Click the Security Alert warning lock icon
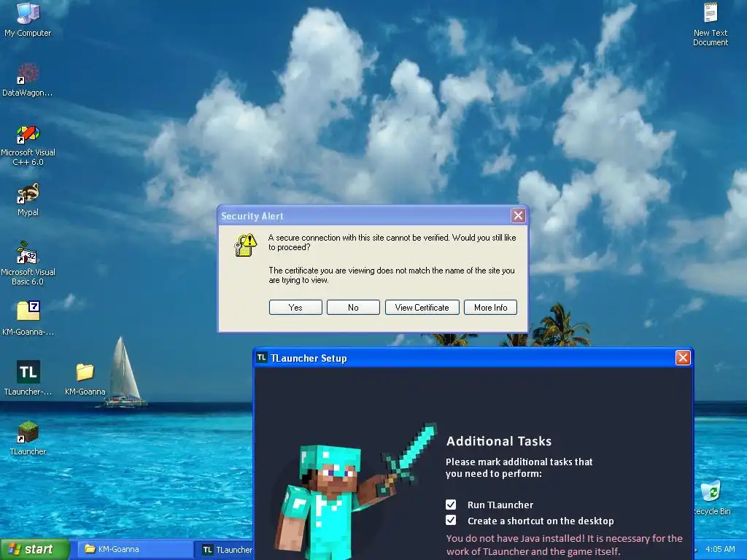This screenshot has height=560, width=747. click(x=246, y=245)
